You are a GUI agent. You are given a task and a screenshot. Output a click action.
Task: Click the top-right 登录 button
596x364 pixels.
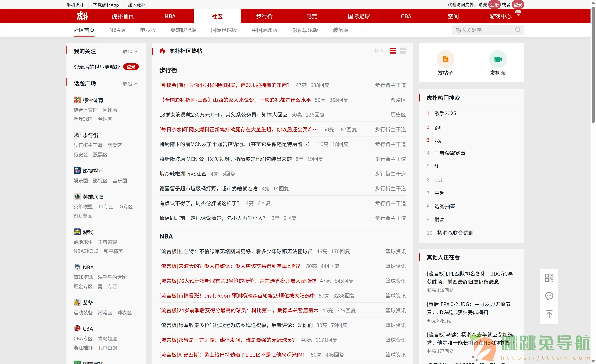tap(518, 5)
